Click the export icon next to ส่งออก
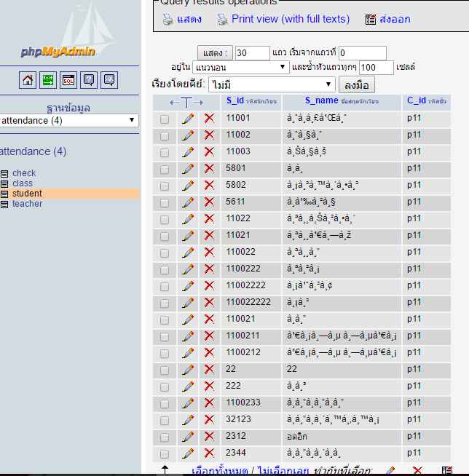This screenshot has width=469, height=476. coord(371,20)
